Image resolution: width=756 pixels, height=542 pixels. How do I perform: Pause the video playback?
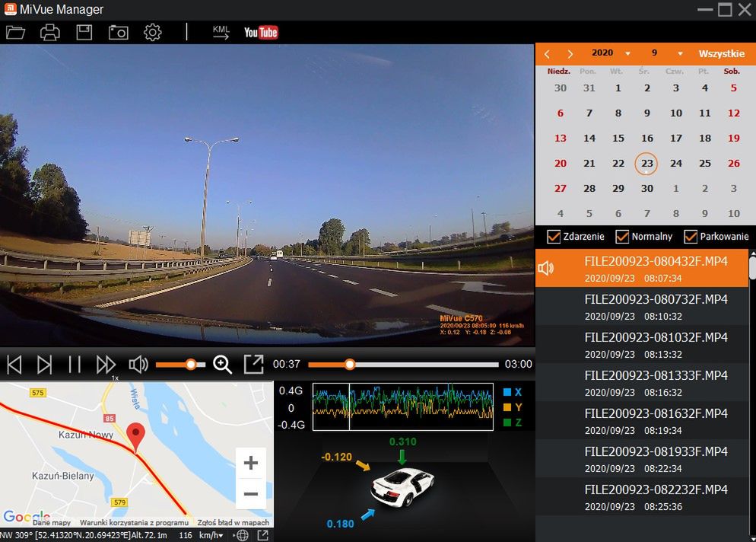tap(75, 365)
